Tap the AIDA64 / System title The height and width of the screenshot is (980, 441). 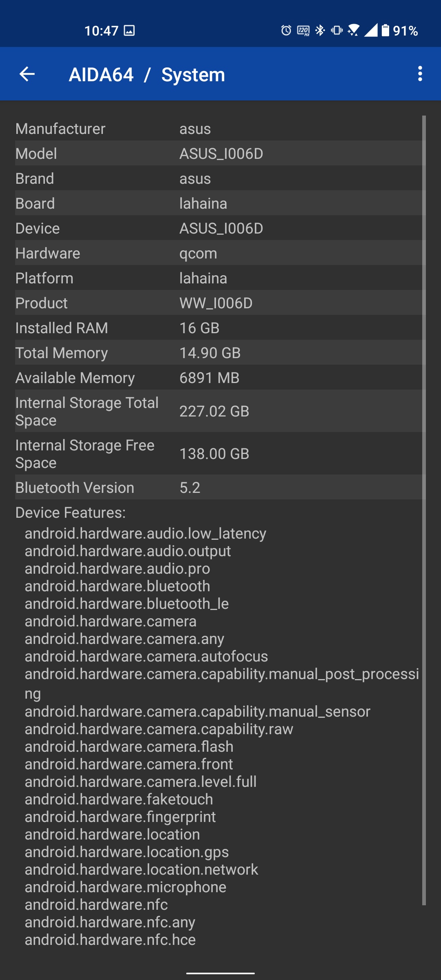coord(147,75)
